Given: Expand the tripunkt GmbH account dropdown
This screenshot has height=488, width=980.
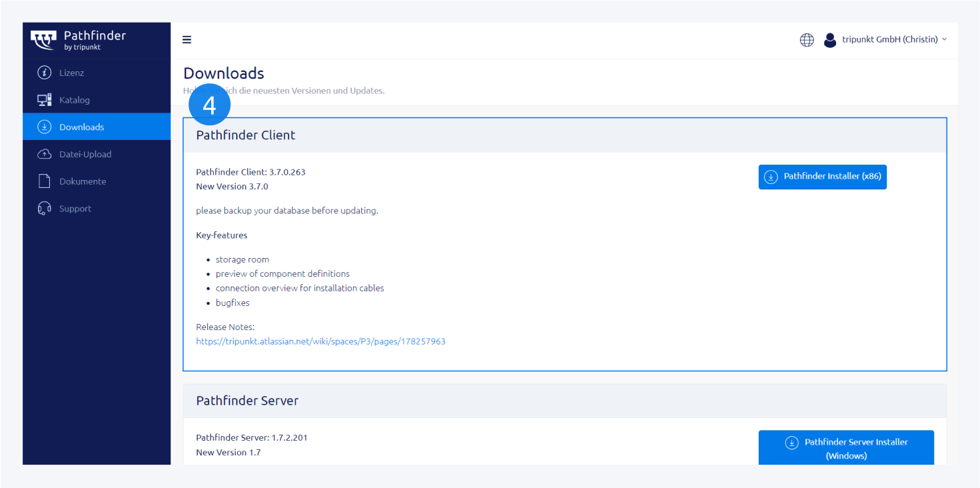Looking at the screenshot, I should 893,40.
